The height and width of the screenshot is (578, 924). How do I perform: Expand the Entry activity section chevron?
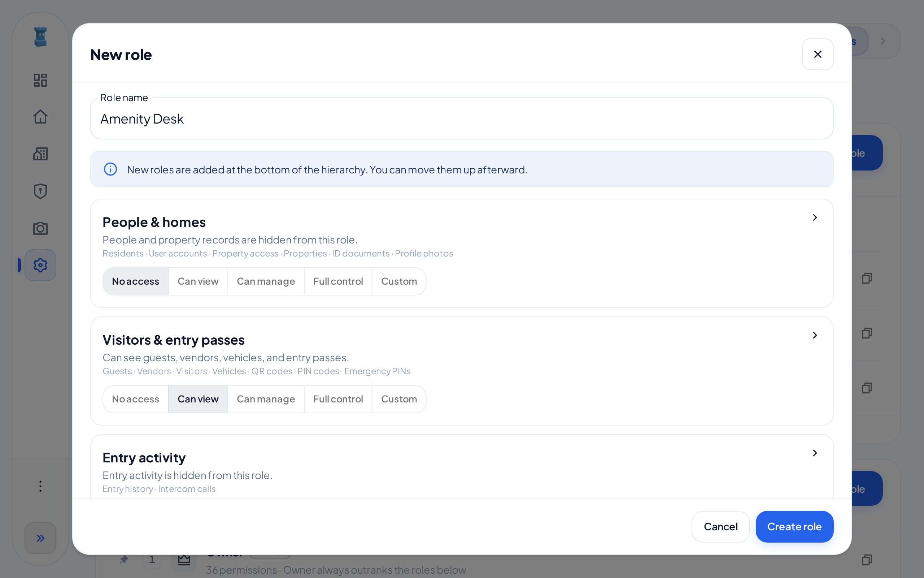click(x=815, y=453)
